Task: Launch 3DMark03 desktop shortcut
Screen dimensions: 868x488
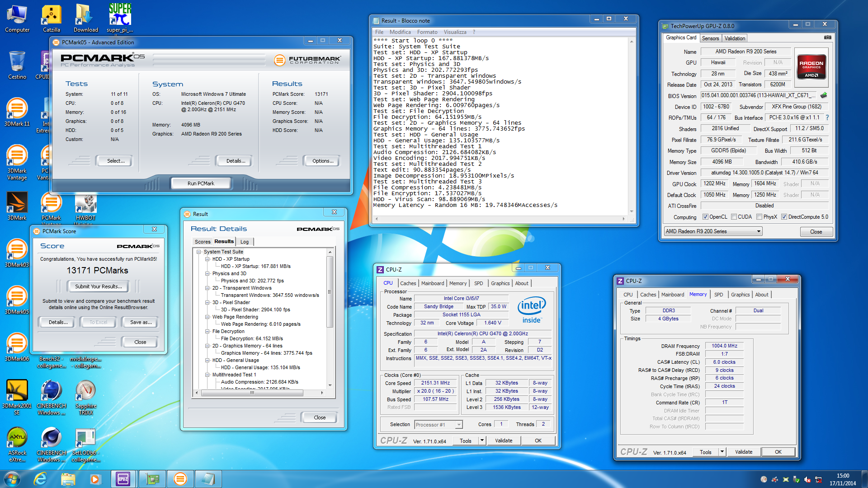Action: coord(17,253)
